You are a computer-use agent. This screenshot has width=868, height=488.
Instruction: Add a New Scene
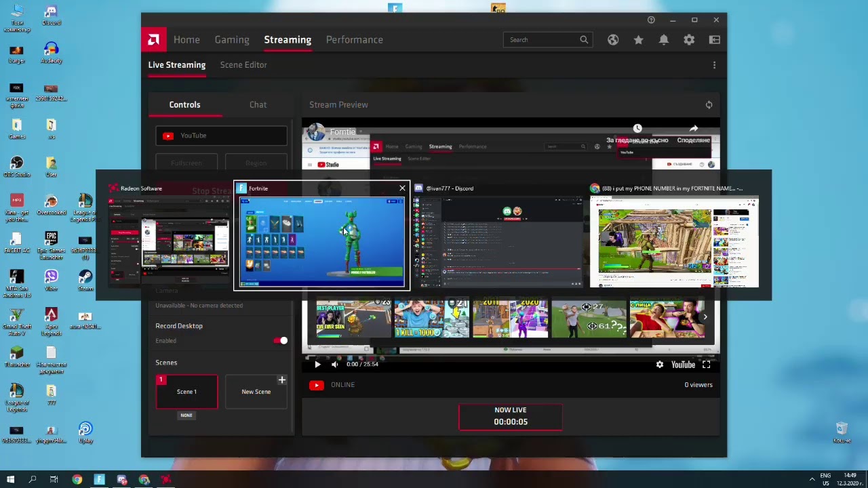coord(256,392)
